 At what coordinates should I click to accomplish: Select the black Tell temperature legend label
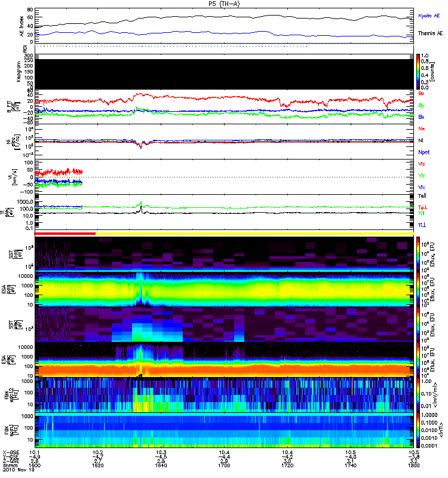(x=422, y=196)
